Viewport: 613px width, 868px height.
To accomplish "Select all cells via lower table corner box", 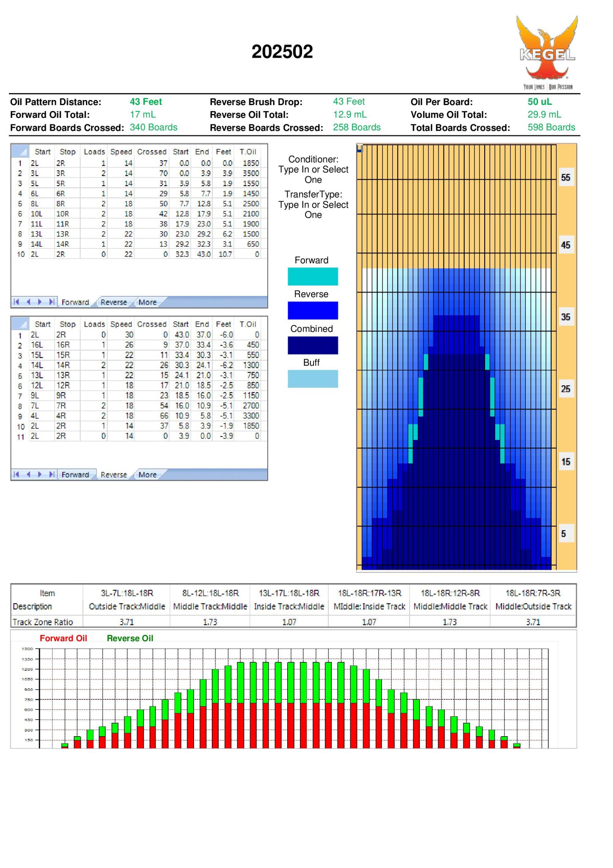I will coord(19,323).
